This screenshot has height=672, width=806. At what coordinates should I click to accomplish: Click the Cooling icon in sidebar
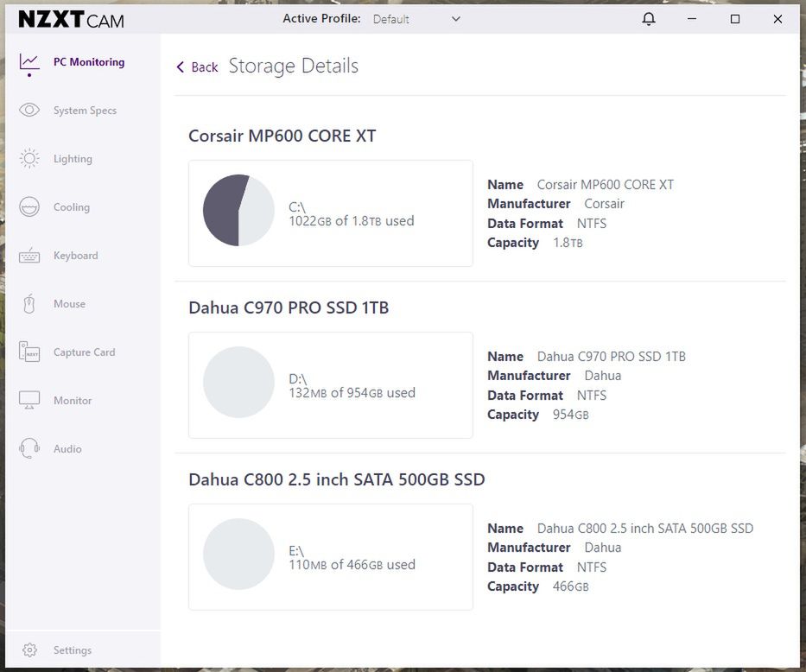pyautogui.click(x=29, y=206)
